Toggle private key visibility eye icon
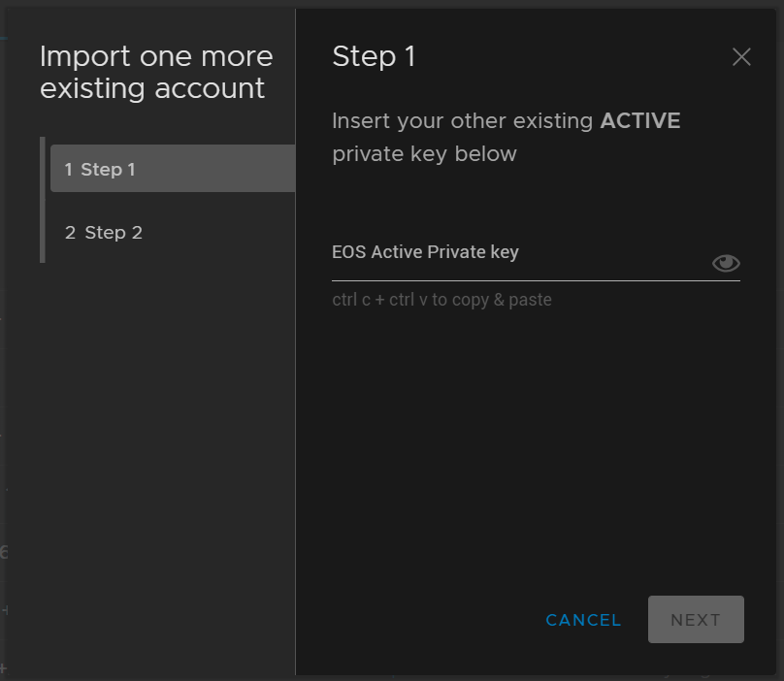This screenshot has width=784, height=681. coord(726,263)
